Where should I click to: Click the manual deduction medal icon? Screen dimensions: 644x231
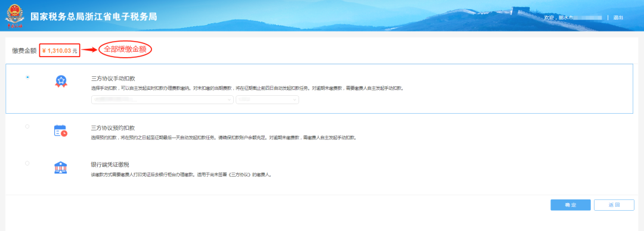click(61, 82)
